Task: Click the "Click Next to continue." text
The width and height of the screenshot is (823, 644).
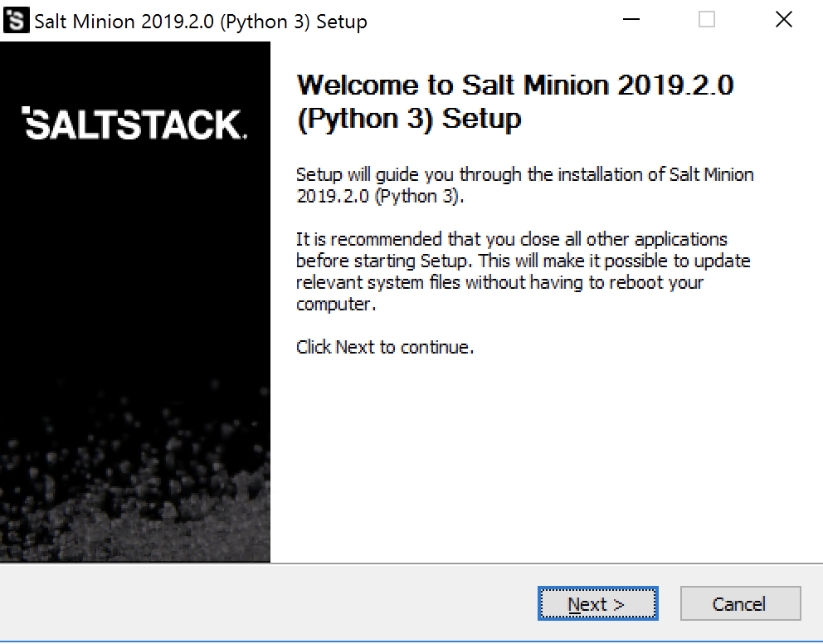Action: [x=385, y=347]
